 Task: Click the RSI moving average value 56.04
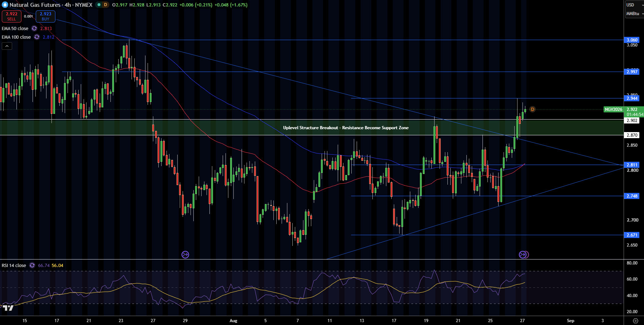(58, 265)
